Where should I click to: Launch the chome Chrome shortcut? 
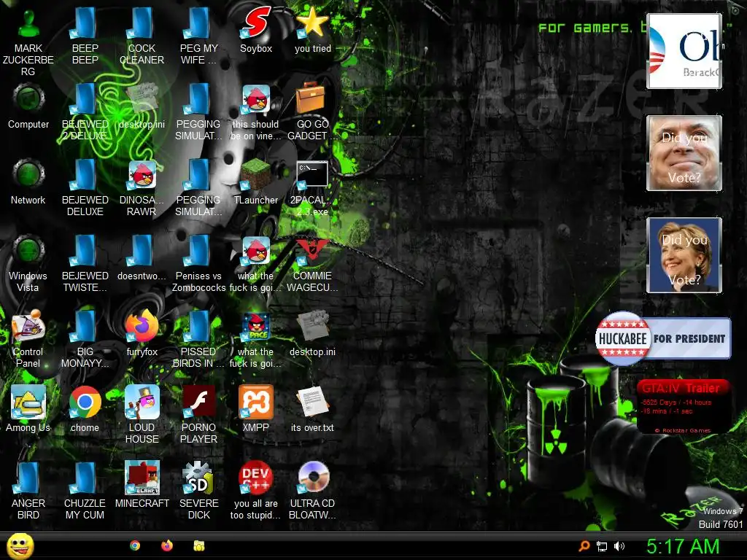85,402
